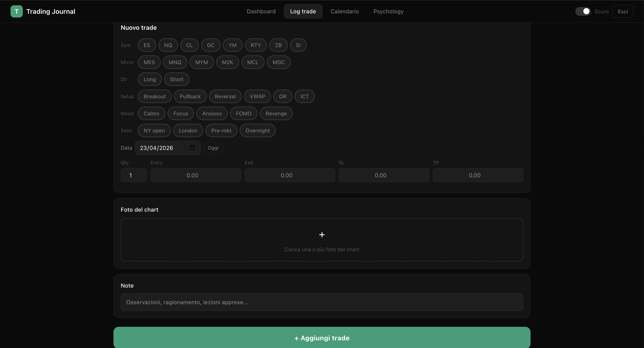Pick the London session
This screenshot has width=644, height=348.
coord(188,130)
